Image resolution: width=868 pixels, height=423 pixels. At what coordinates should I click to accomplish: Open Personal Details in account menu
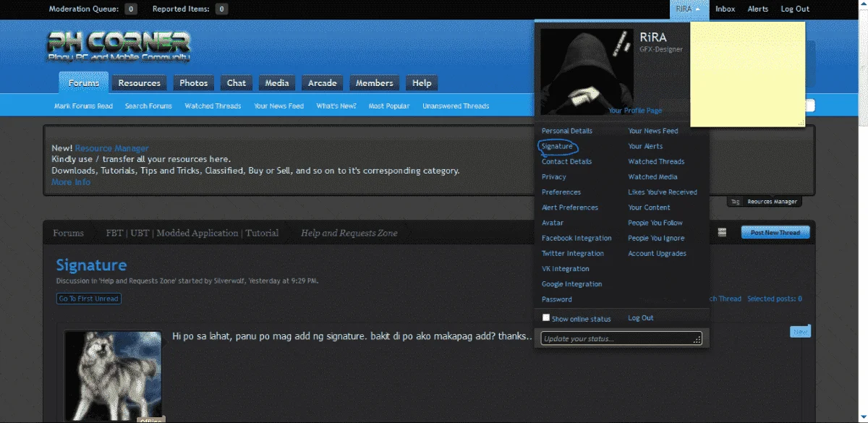[x=567, y=131]
